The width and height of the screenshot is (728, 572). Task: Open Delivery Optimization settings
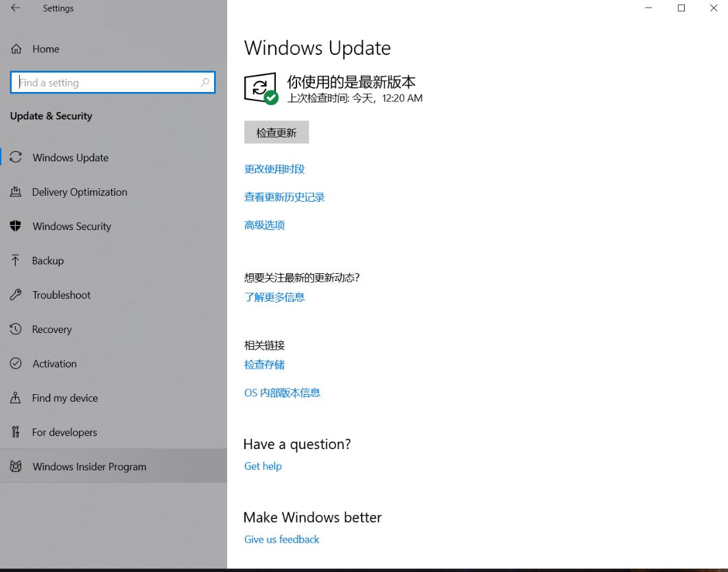point(114,192)
